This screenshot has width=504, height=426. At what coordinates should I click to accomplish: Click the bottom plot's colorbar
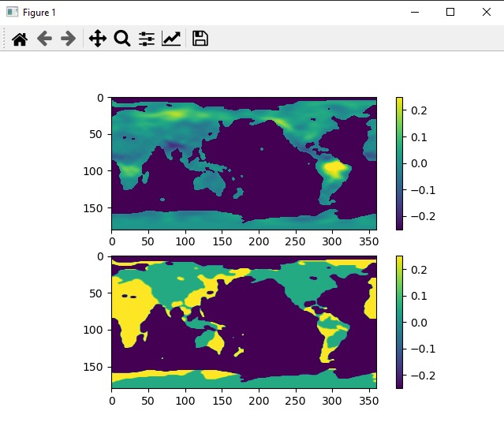click(x=399, y=322)
